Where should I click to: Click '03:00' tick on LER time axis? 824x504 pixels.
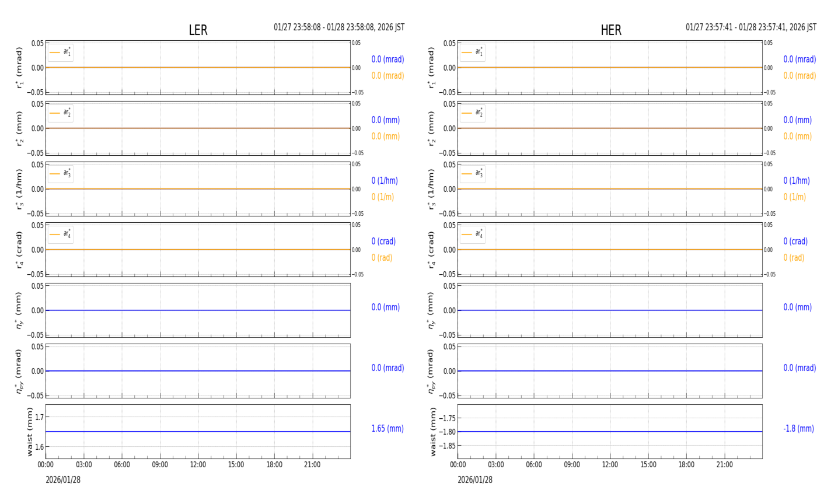click(x=83, y=465)
